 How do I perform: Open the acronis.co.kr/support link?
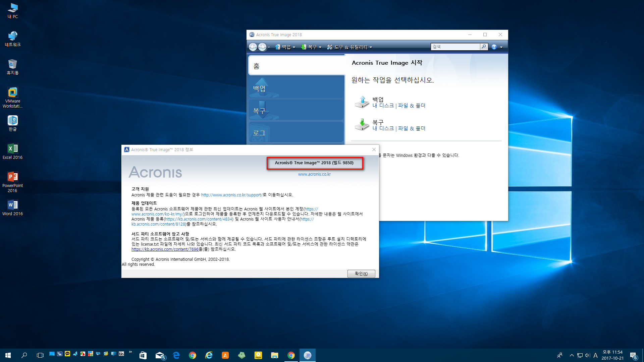point(232,195)
